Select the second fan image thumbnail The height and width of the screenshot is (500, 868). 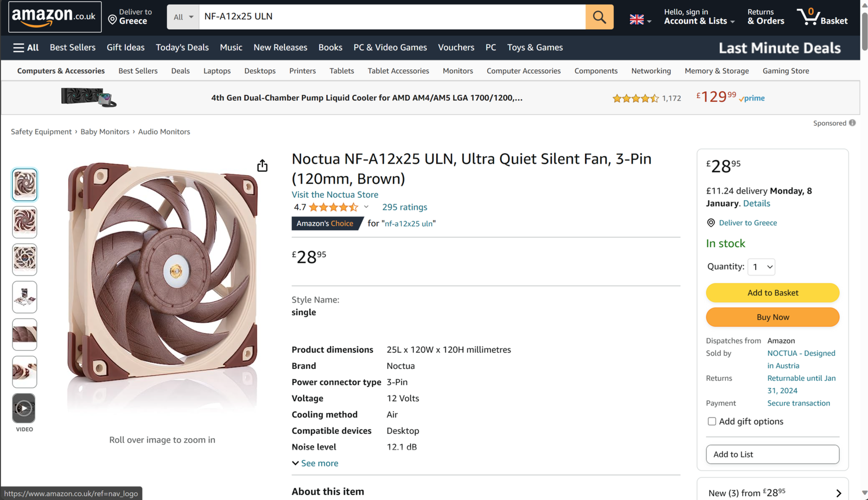[24, 222]
